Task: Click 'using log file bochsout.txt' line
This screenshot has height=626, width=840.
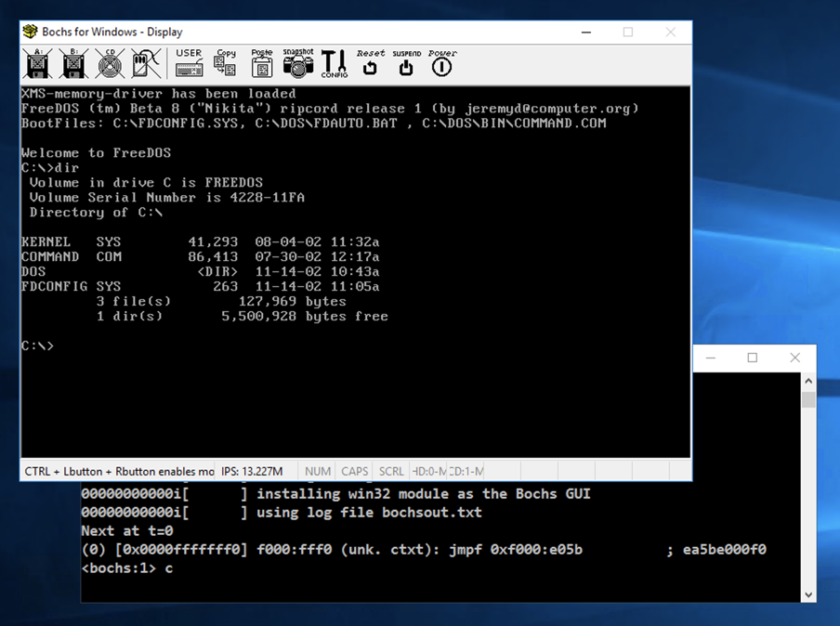Action: click(369, 513)
